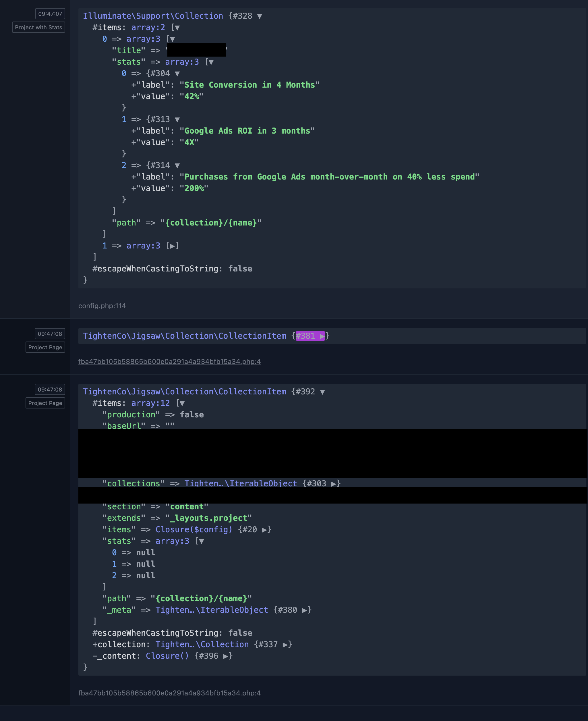The width and height of the screenshot is (588, 721).
Task: Open the source link under CollectionItem {#381
Action: point(169,362)
